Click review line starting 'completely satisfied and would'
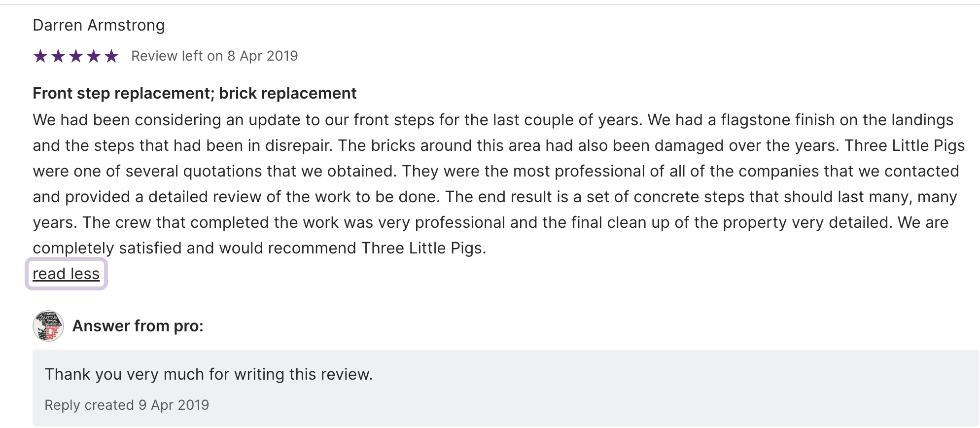The width and height of the screenshot is (980, 428). pyautogui.click(x=259, y=248)
